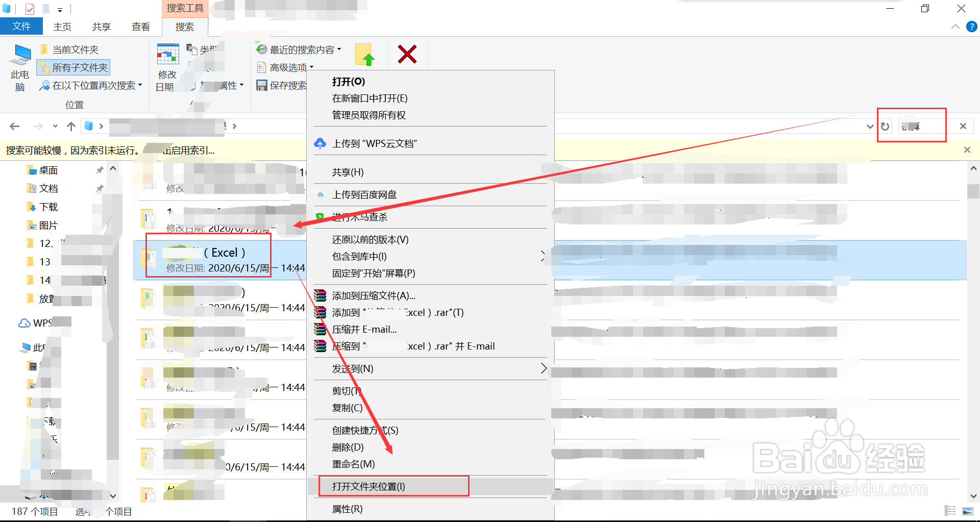Toggle 所有子文件夹 search option
This screenshot has width=980, height=522.
click(x=73, y=67)
